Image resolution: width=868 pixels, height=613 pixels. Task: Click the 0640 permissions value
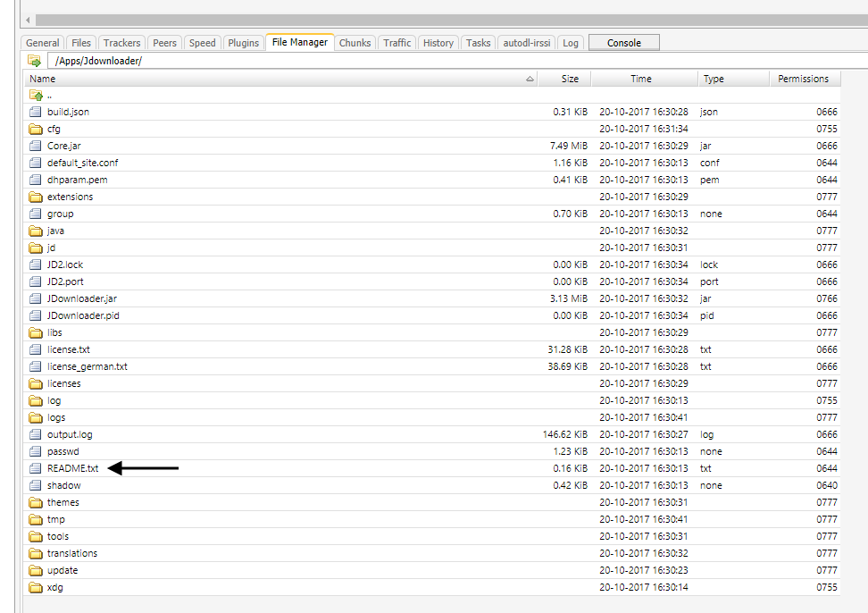(827, 485)
